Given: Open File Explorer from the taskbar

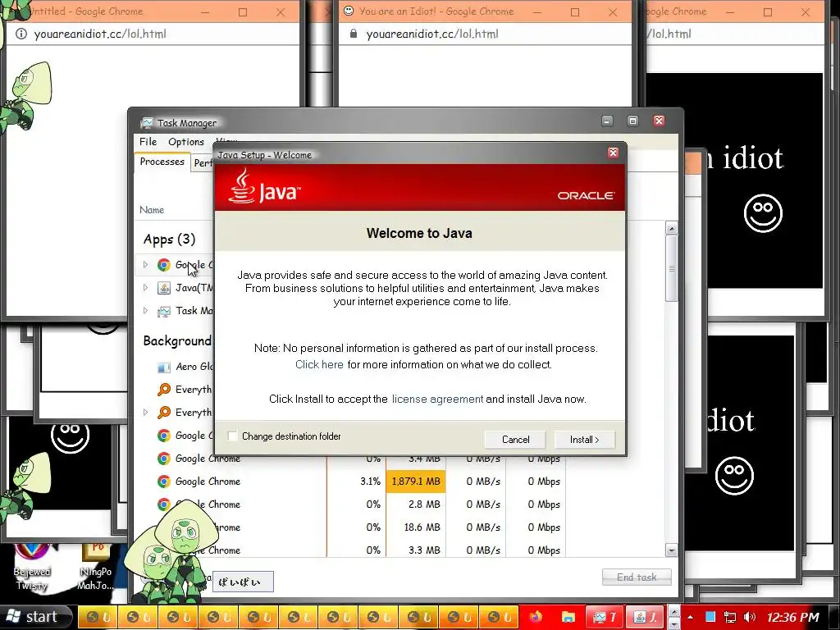Looking at the screenshot, I should [x=568, y=617].
